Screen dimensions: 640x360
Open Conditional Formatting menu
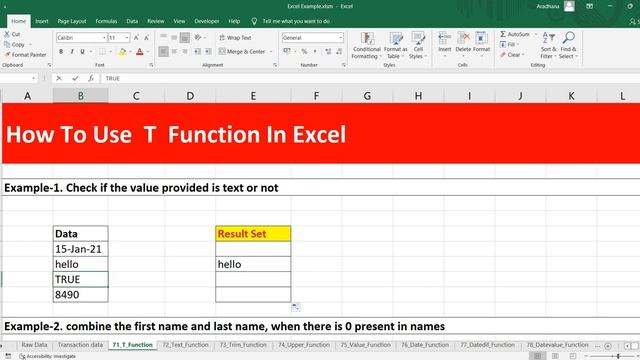pos(367,45)
